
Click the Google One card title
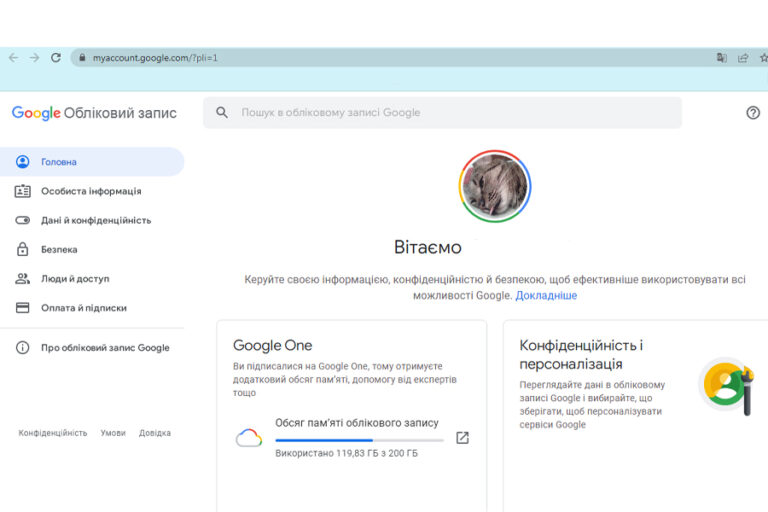click(272, 345)
